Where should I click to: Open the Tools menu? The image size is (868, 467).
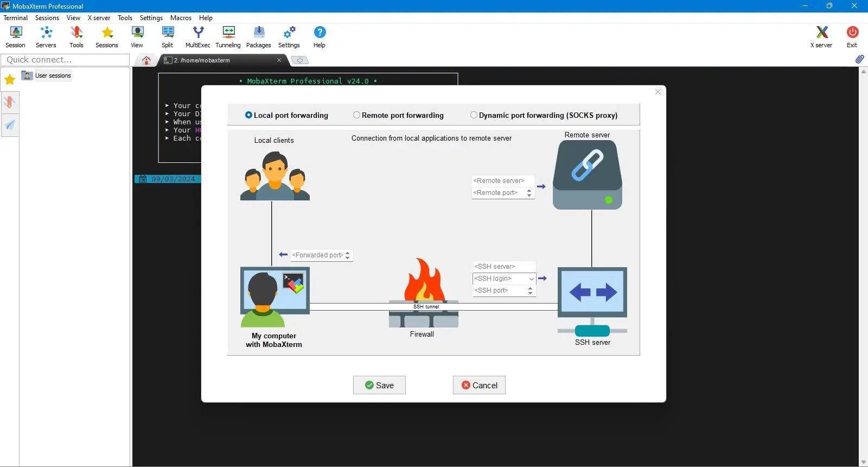[x=125, y=18]
